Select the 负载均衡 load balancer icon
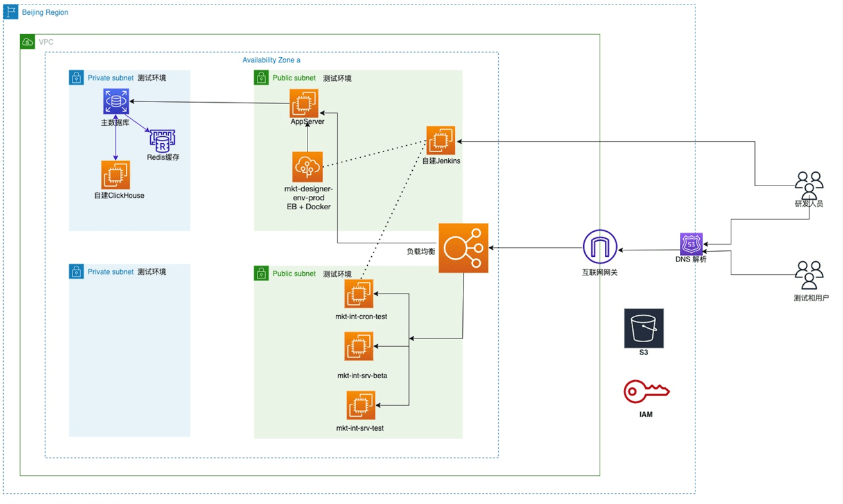The width and height of the screenshot is (843, 504). tap(463, 248)
